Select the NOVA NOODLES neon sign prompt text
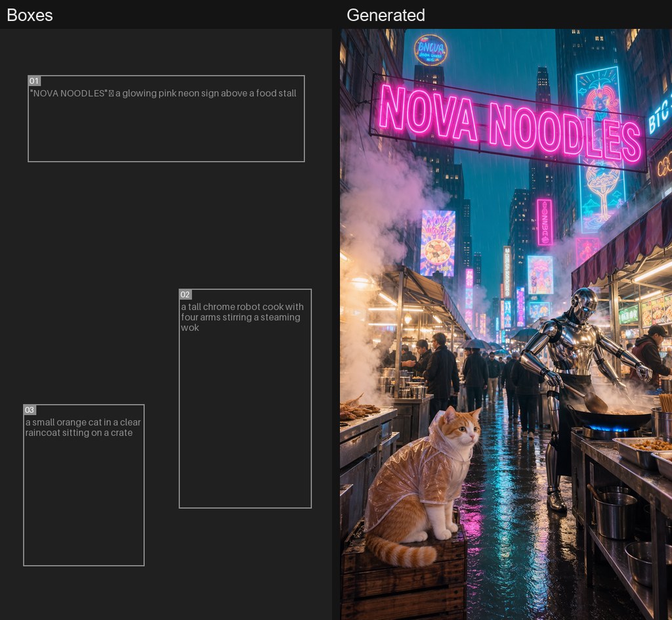Screen dimensions: 672x620 (x=163, y=93)
